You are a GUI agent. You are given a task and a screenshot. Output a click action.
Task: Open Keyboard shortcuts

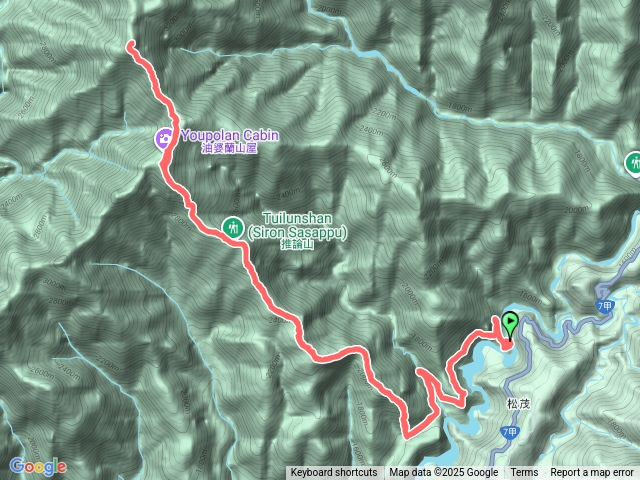[x=334, y=473]
